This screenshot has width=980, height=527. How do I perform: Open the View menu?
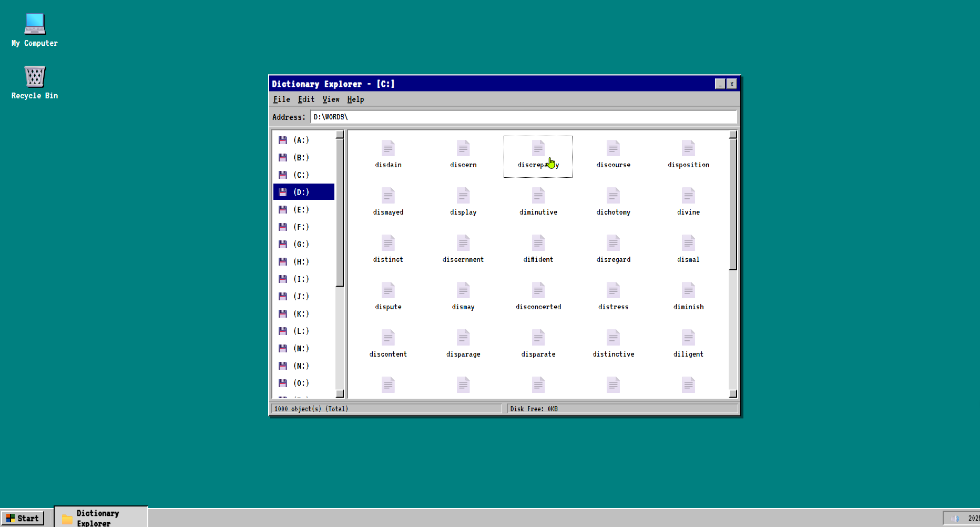331,99
